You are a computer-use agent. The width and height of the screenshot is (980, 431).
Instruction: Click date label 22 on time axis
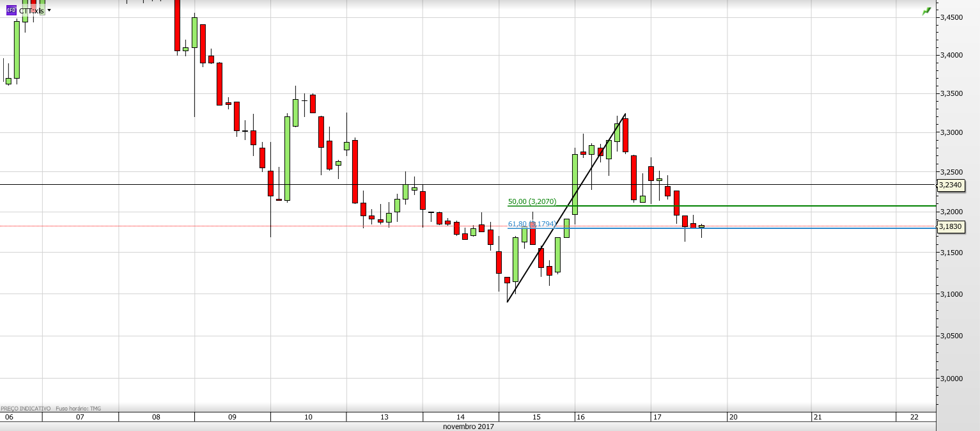coord(915,417)
